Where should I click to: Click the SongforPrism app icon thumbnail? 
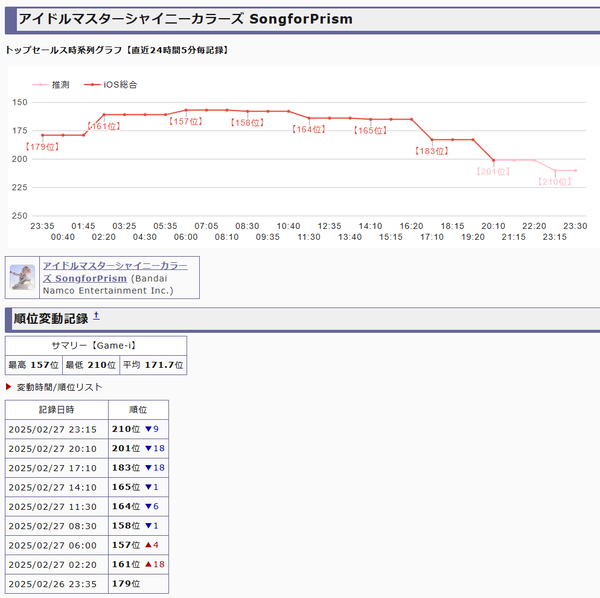(x=22, y=277)
